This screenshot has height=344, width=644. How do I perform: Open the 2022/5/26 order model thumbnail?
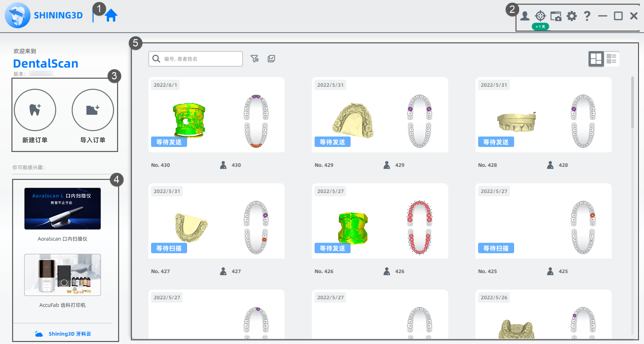coord(516,329)
